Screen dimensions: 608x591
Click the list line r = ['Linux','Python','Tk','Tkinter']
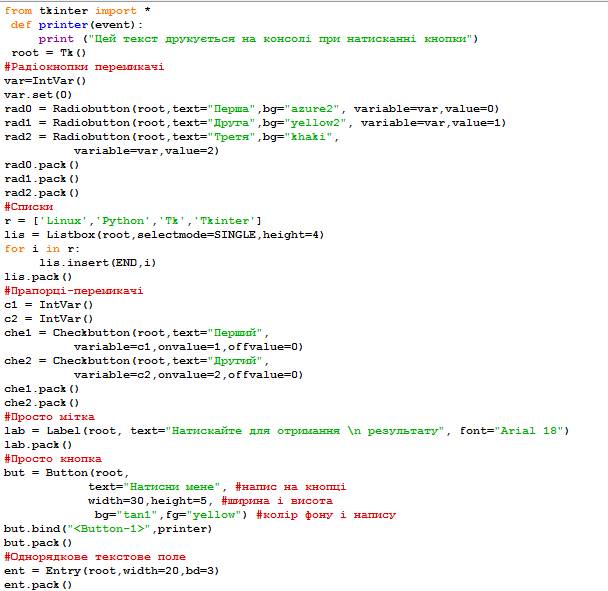[x=133, y=221]
